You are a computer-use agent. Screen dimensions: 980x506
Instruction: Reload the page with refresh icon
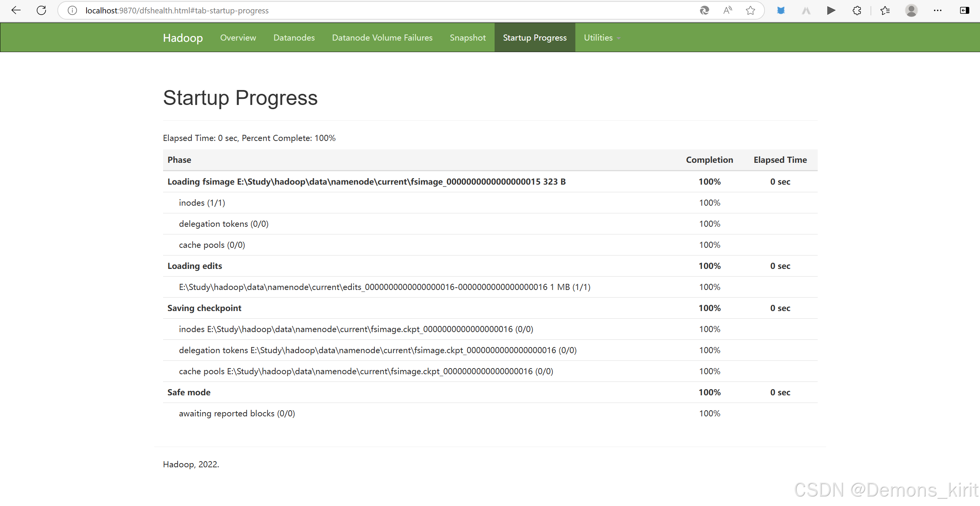[41, 10]
